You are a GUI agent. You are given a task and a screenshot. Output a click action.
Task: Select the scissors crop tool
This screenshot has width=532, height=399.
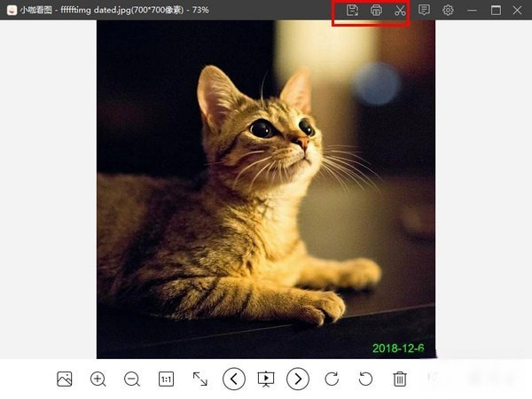tap(401, 10)
